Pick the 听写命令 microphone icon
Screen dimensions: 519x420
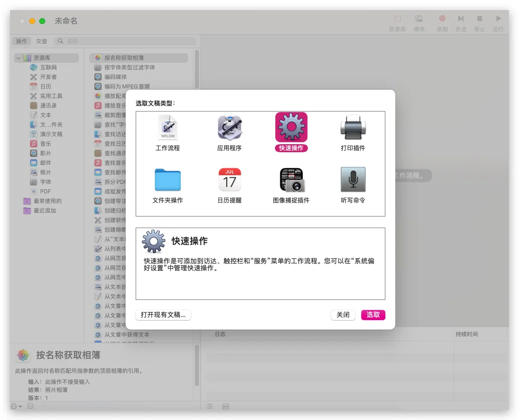353,180
